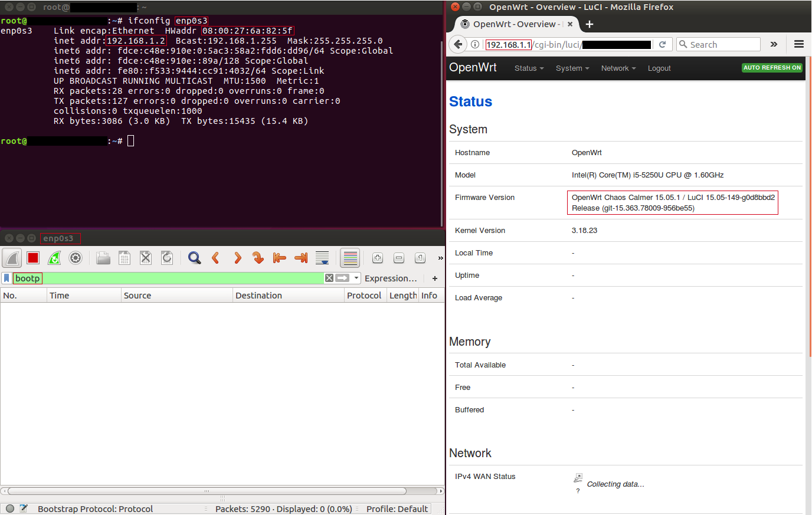Reload the OpenWrt page
The image size is (812, 515).
[662, 44]
